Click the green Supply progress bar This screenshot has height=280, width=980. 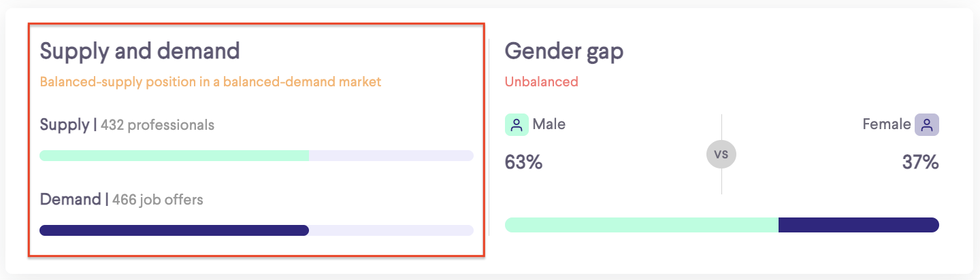pyautogui.click(x=174, y=156)
